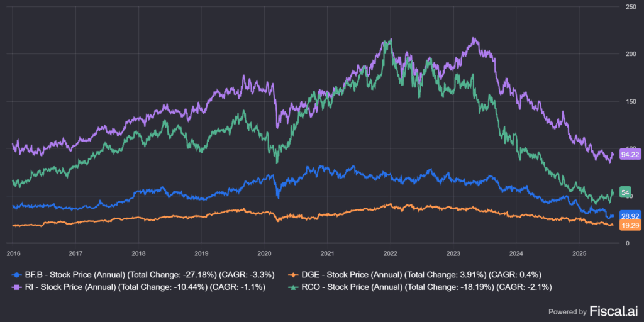The width and height of the screenshot is (644, 322).
Task: Click the blue 28.92 end price label
Action: coord(630,216)
